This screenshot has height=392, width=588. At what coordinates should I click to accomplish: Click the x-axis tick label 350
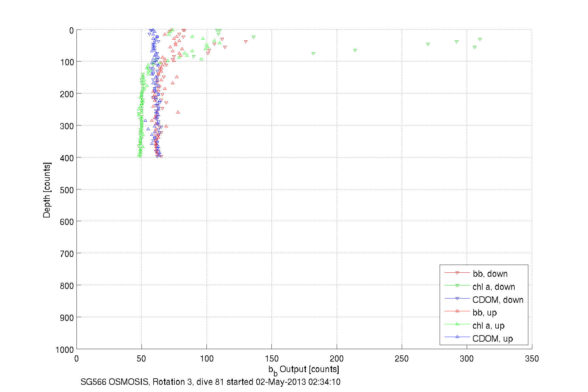pos(532,359)
